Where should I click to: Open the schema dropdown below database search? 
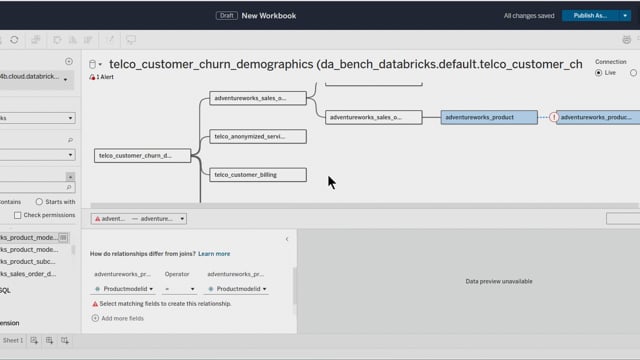tap(37, 155)
